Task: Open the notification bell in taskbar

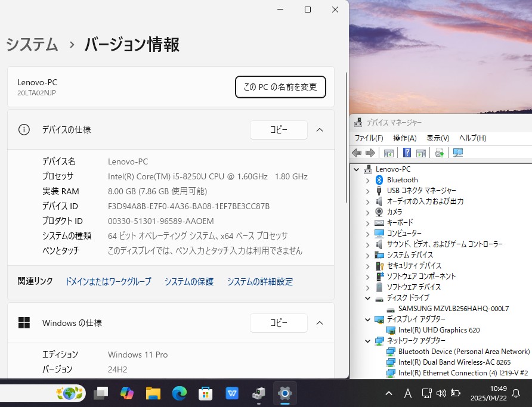Action: (x=516, y=393)
